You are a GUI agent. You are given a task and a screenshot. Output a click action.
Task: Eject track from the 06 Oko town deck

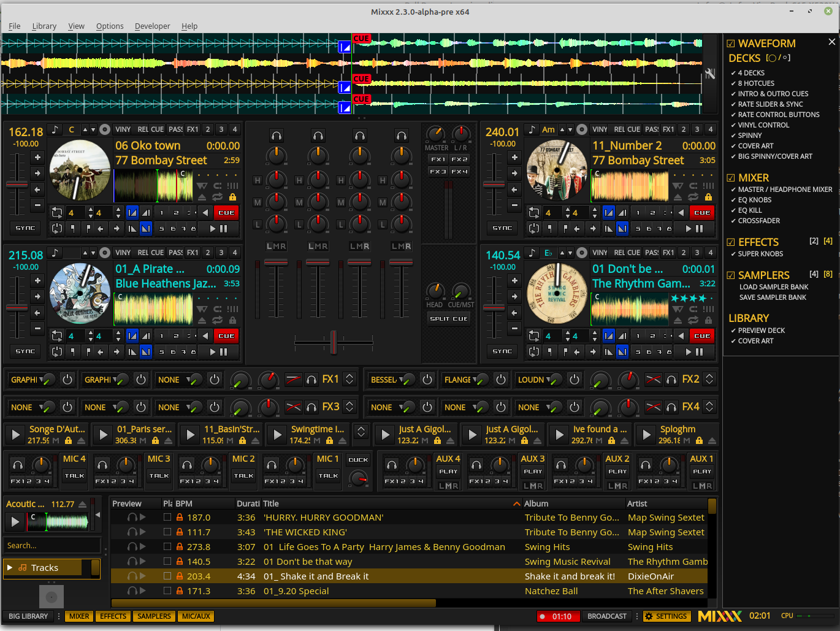[x=202, y=197]
